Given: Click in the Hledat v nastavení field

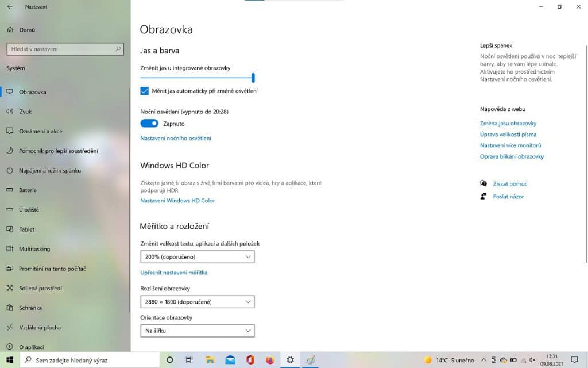Looking at the screenshot, I should [65, 49].
